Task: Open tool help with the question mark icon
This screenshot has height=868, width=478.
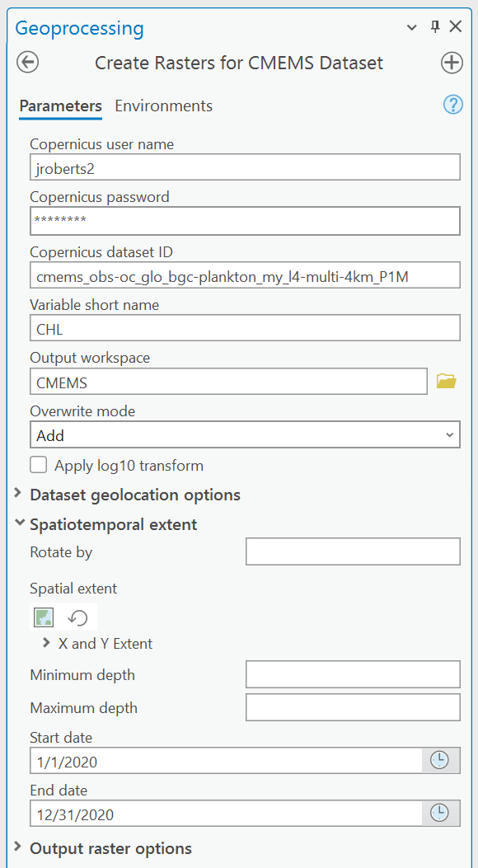Action: (x=453, y=104)
